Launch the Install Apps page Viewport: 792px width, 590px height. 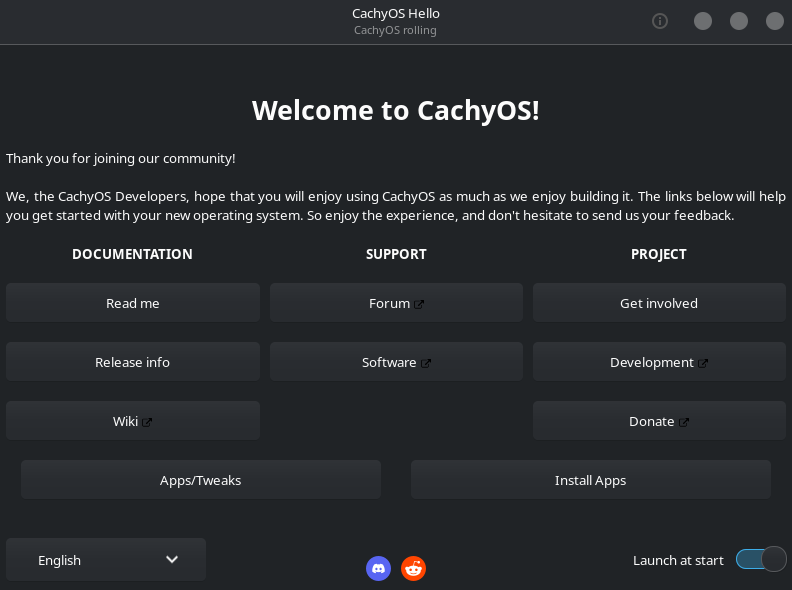pyautogui.click(x=591, y=480)
